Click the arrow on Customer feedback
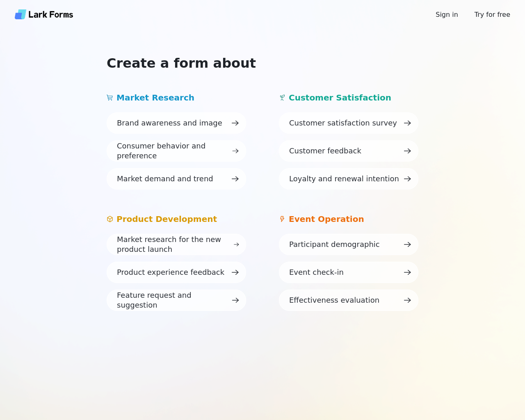The height and width of the screenshot is (420, 525). pyautogui.click(x=407, y=151)
